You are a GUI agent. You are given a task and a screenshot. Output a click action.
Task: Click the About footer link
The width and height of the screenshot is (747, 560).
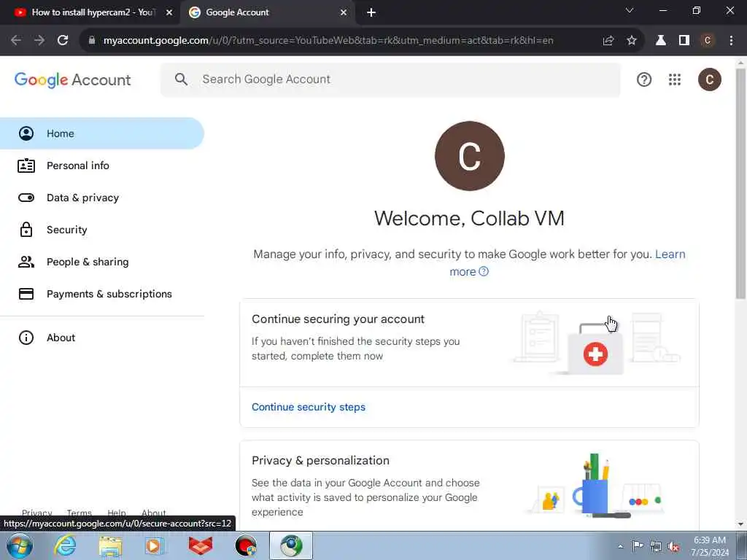[153, 513]
